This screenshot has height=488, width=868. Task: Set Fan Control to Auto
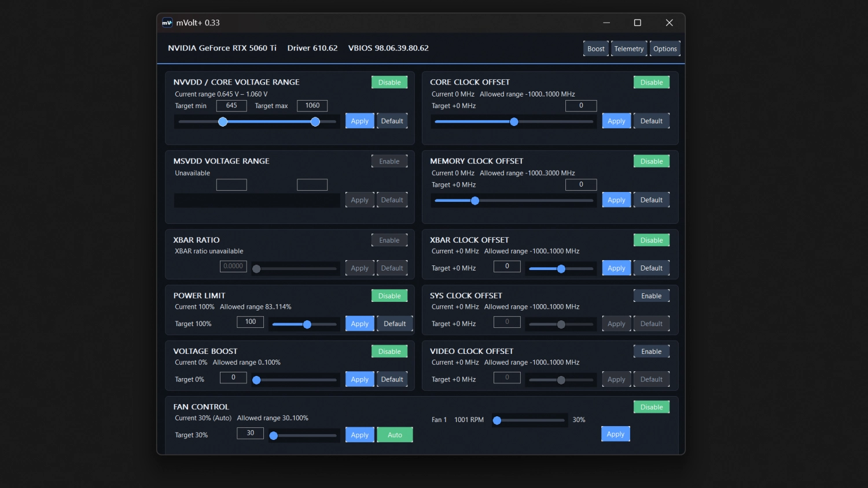point(395,435)
